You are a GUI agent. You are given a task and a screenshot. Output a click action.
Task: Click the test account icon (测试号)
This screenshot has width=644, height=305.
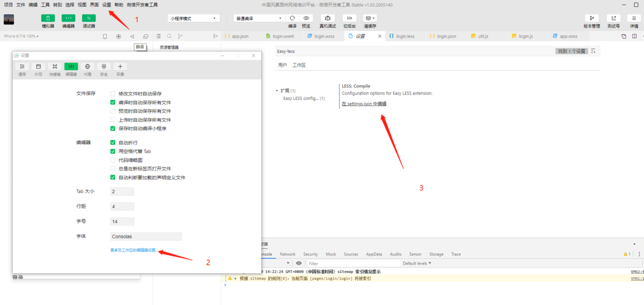613,18
